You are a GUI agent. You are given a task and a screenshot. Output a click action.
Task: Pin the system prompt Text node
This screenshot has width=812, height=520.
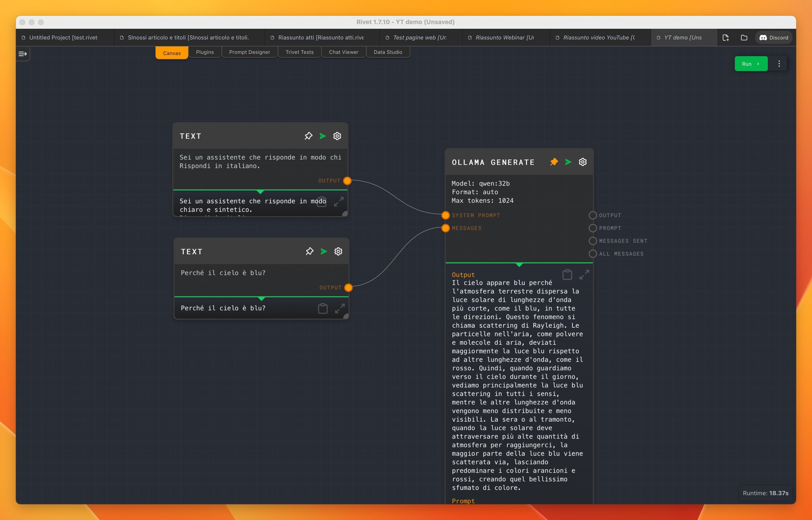308,136
